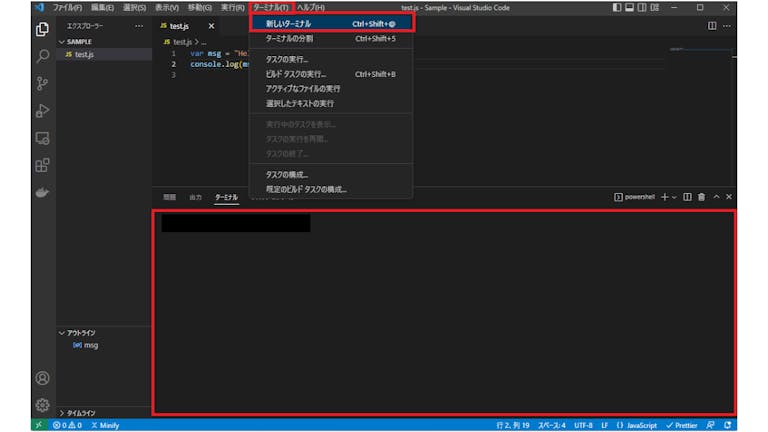Open the feedback icon in status bar
Image resolution: width=768 pixels, height=432 pixels.
[711, 425]
